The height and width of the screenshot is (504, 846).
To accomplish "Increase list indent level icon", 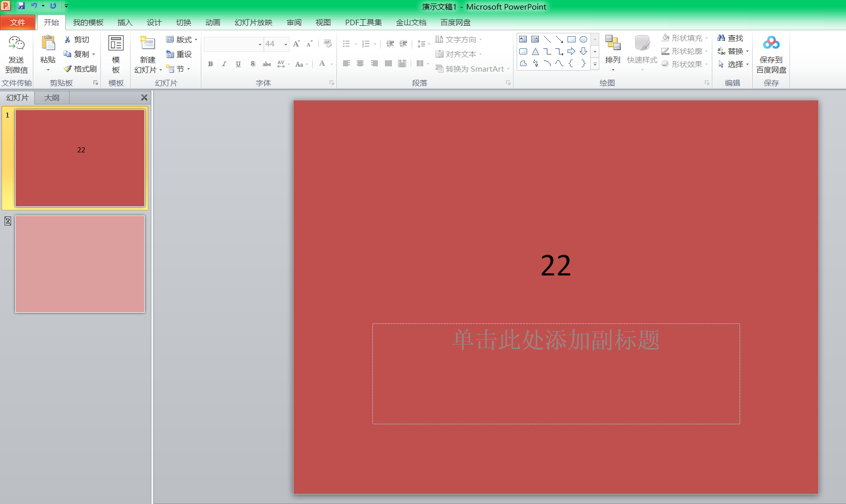I will [403, 44].
